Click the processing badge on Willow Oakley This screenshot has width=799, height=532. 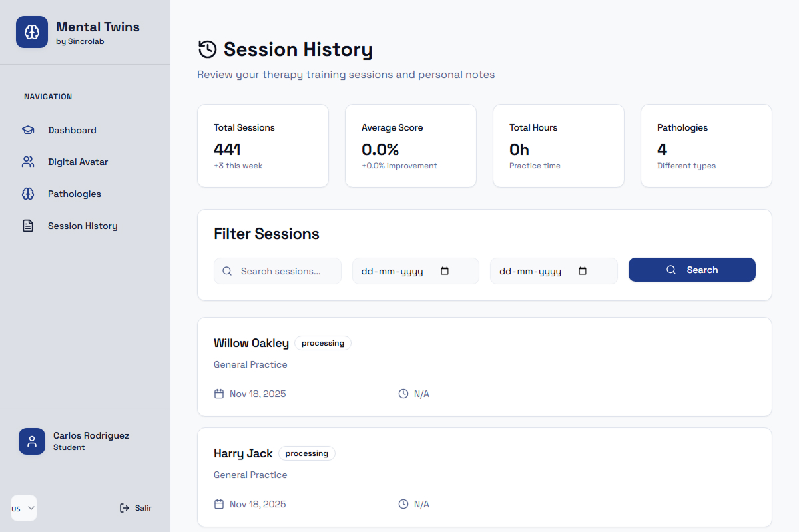pos(323,343)
